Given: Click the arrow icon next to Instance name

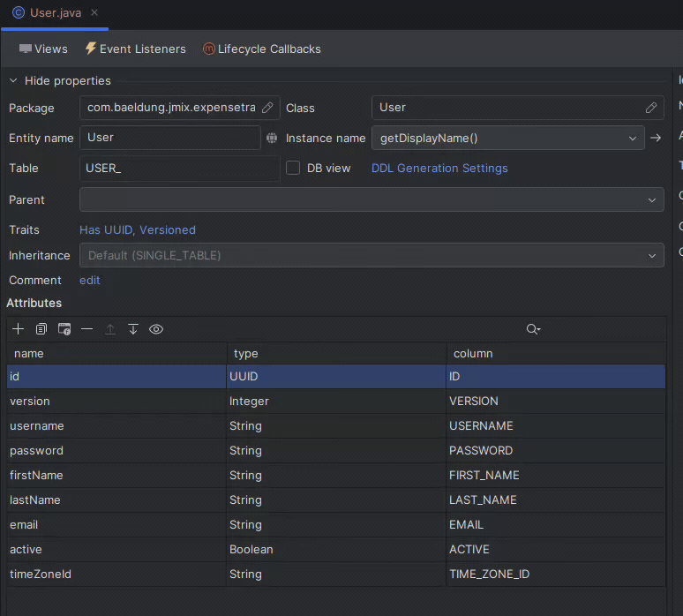Looking at the screenshot, I should 656,138.
